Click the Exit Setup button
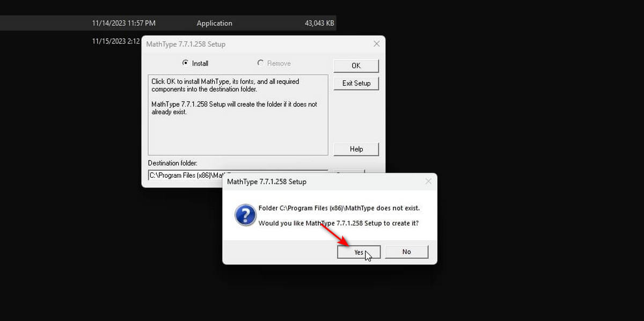Viewport: 644px width, 321px height. point(356,83)
